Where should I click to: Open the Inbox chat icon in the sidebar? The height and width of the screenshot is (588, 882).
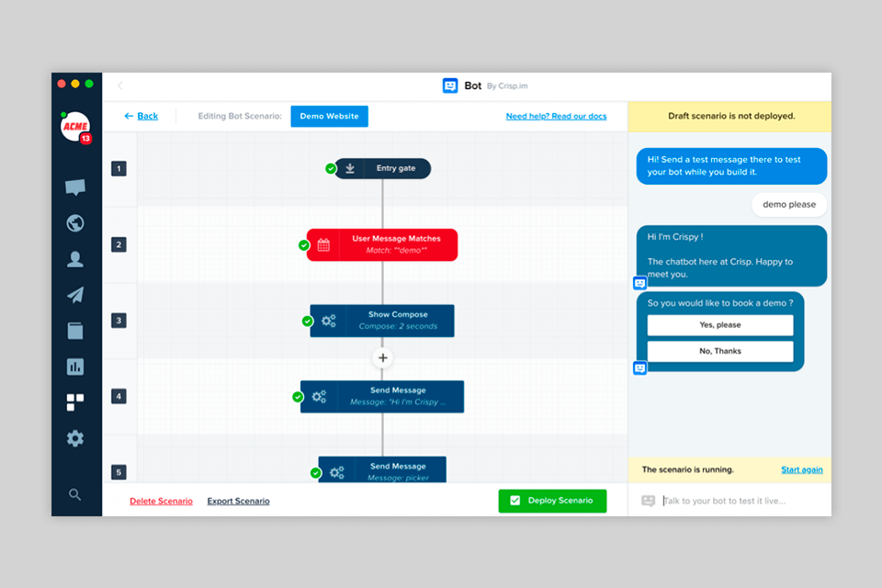75,187
